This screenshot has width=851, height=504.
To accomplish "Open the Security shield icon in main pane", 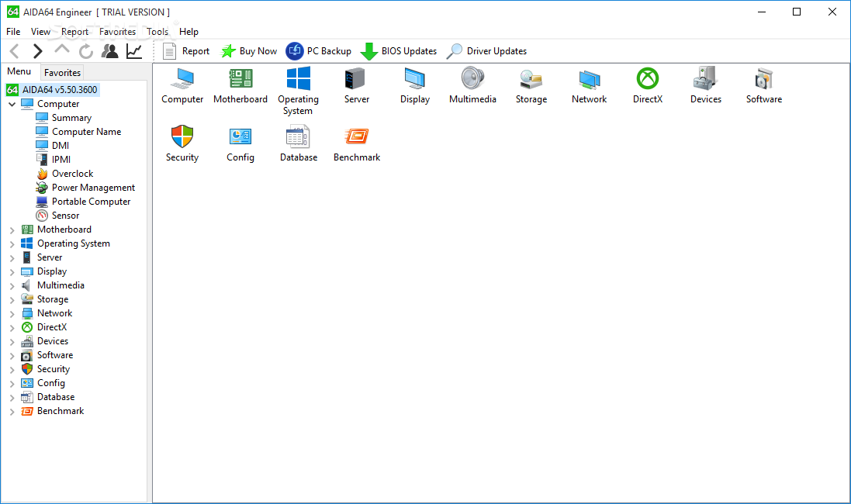I will tap(182, 136).
